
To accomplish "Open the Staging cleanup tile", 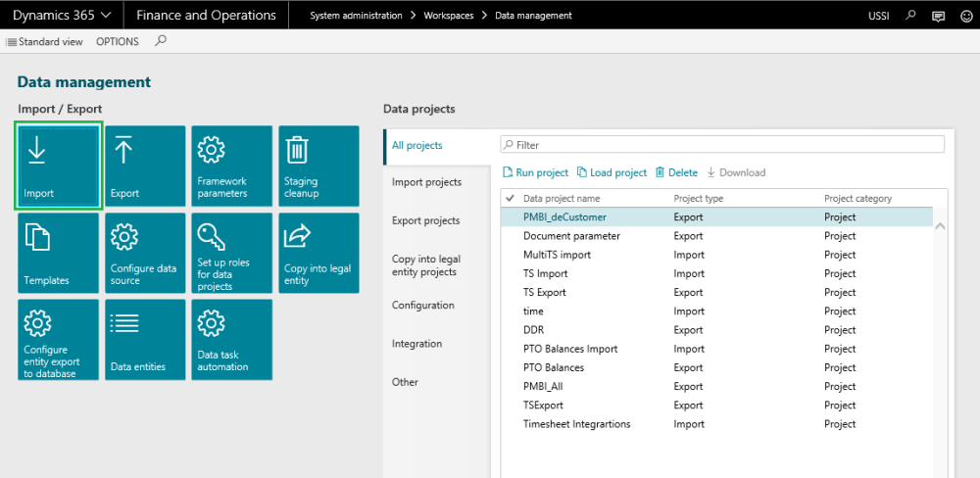I will [318, 166].
